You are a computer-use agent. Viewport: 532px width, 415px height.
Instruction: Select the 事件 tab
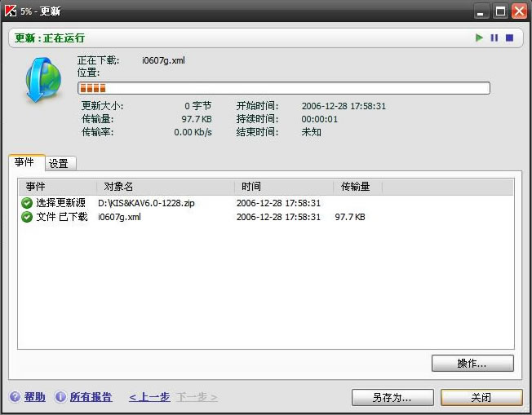tap(24, 163)
